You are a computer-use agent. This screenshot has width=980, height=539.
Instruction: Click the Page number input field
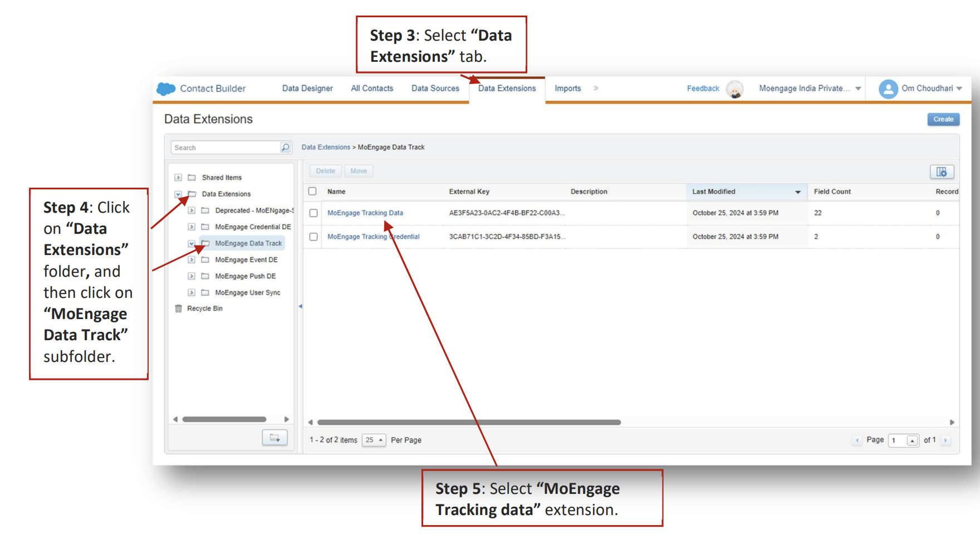tap(898, 440)
